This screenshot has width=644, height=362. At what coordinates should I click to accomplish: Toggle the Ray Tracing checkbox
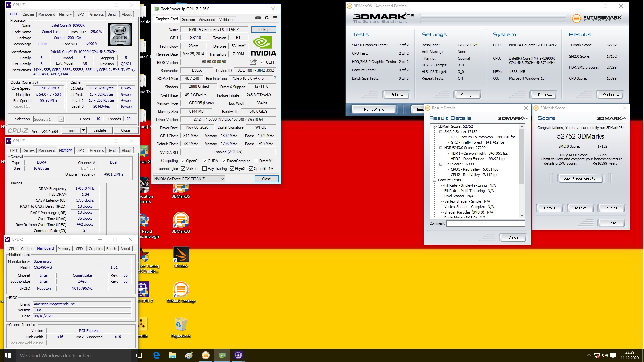pos(204,169)
